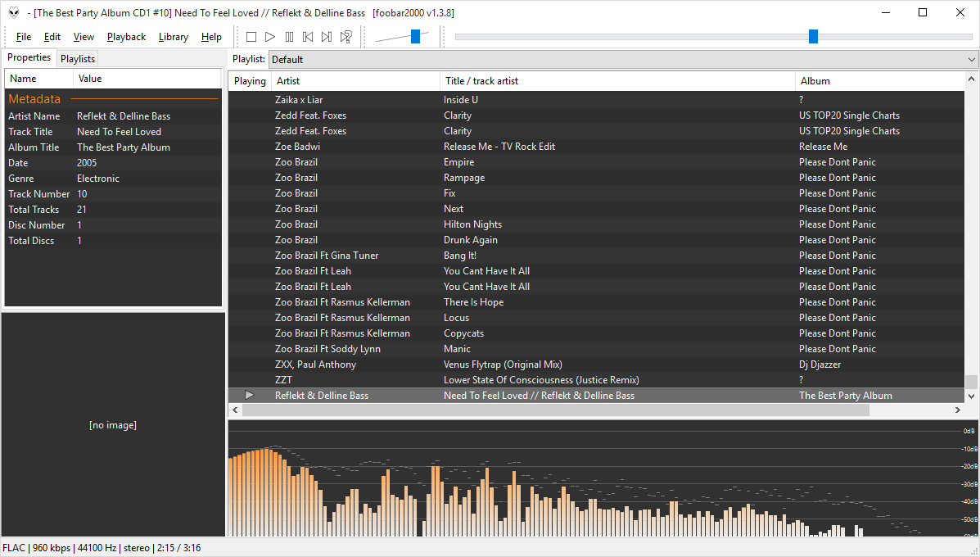Open the File menu
The image size is (980, 557).
click(24, 37)
